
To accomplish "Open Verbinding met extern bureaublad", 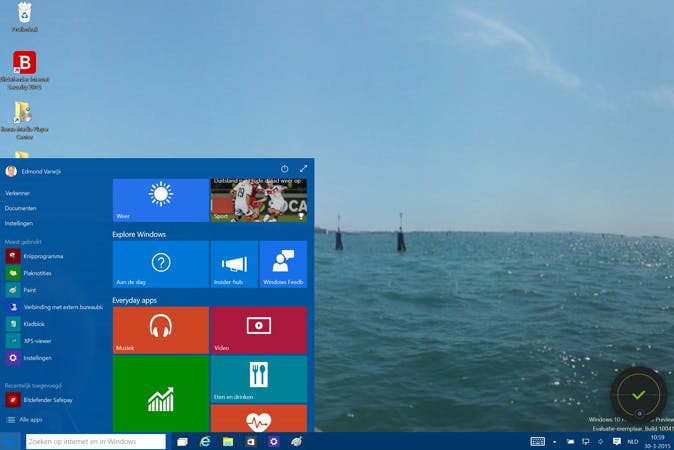I will click(x=54, y=307).
